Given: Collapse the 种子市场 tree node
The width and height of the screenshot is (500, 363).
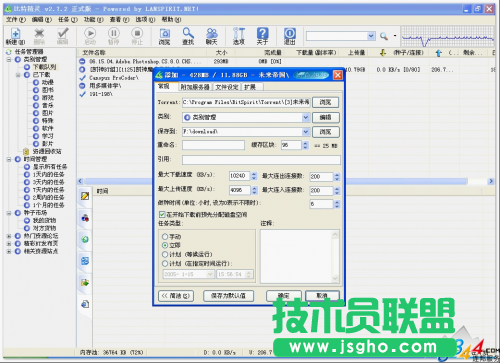Looking at the screenshot, I should [9, 213].
